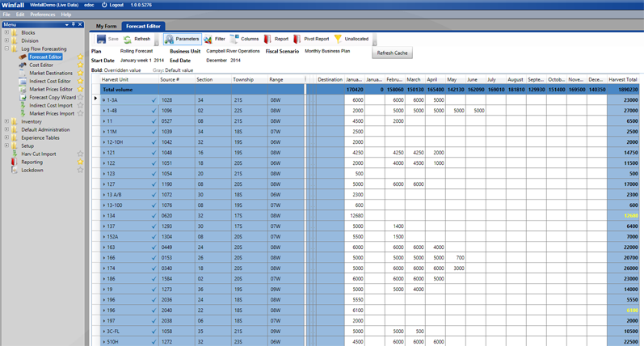Toggle favorite star for Forecast Copy Wizard
Image resolution: width=644 pixels, height=346 pixels.
pyautogui.click(x=81, y=97)
